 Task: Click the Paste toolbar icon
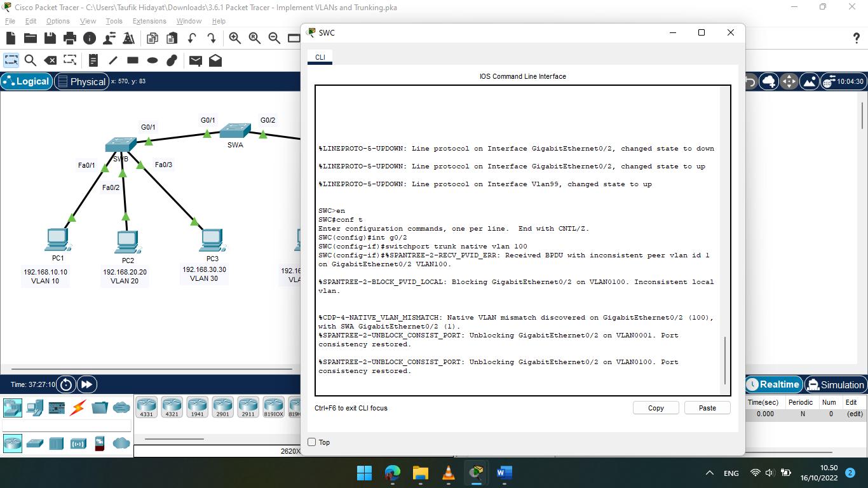tap(172, 38)
